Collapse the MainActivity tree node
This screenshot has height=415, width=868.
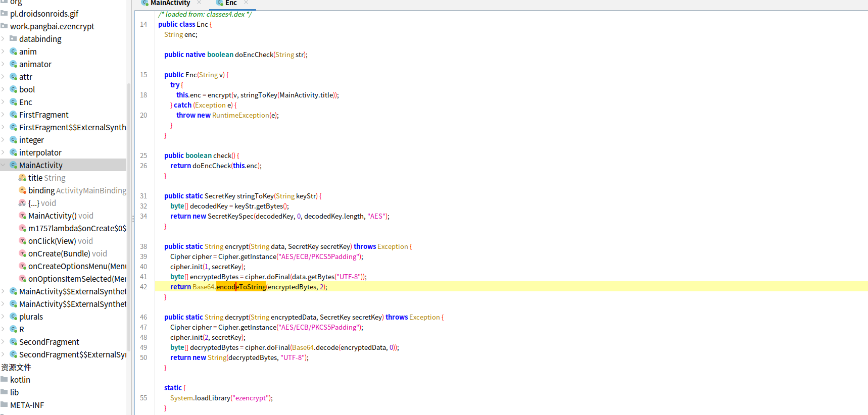pos(4,165)
